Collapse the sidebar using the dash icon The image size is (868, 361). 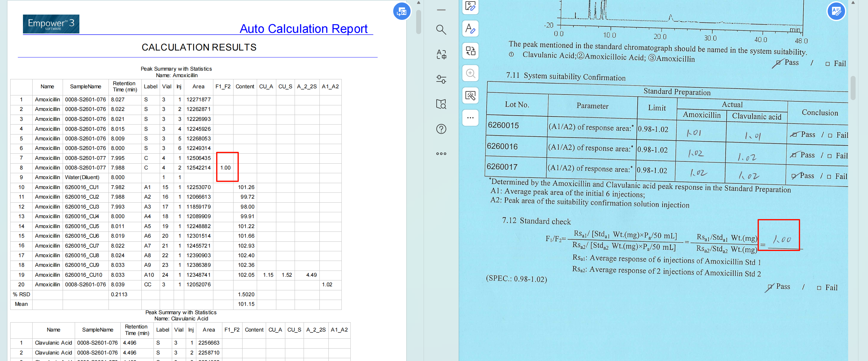(441, 10)
